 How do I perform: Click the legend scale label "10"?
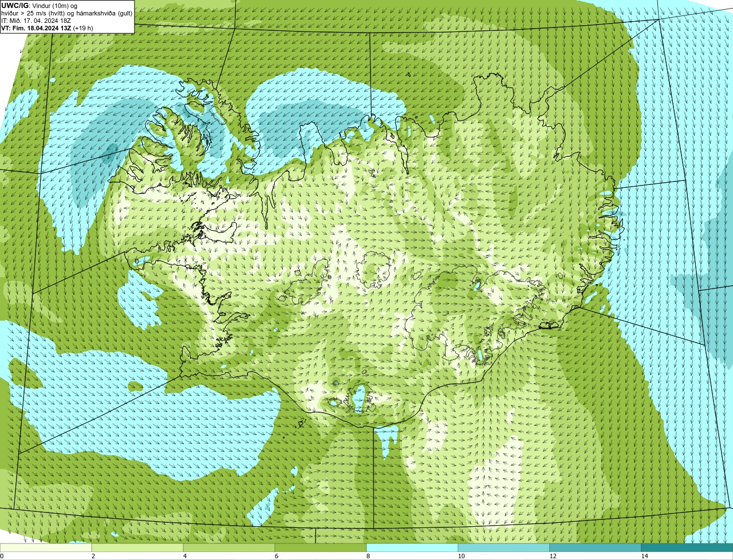coord(460,556)
